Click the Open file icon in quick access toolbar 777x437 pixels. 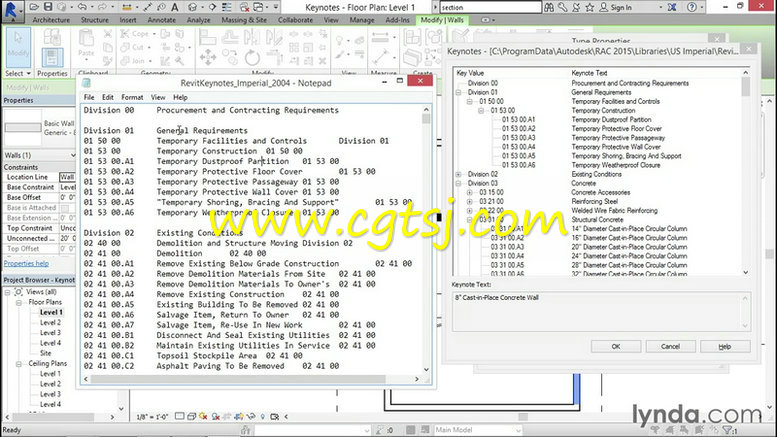[34, 7]
